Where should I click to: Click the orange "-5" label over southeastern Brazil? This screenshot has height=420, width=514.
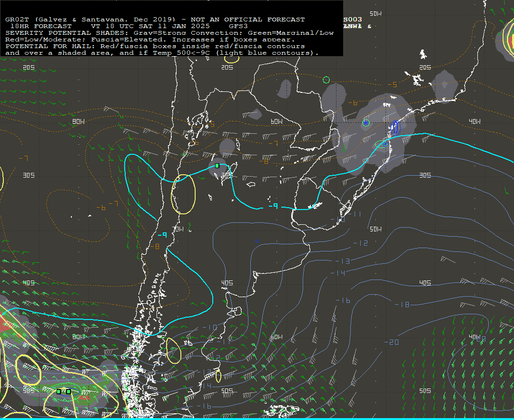[392, 85]
